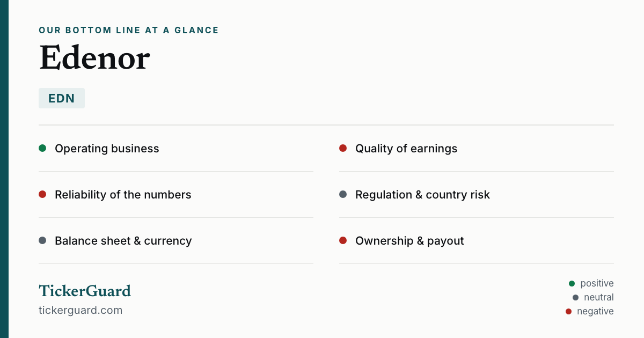
Task: Click the red dot beside Quality of earnings
Action: pyautogui.click(x=343, y=148)
